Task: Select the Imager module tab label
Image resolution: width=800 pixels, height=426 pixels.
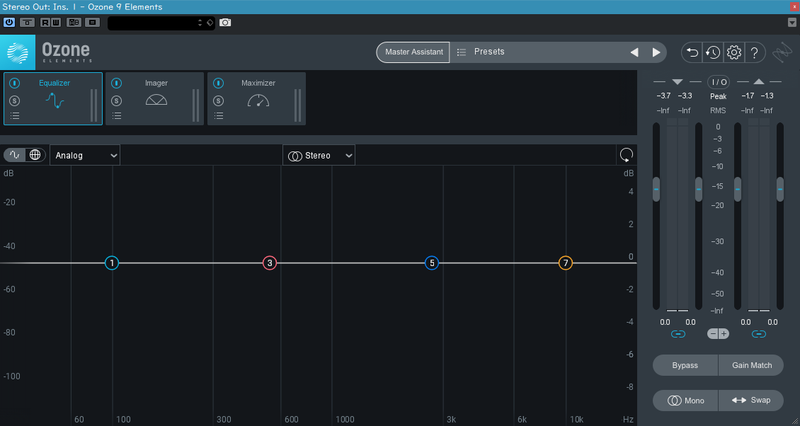Action: 156,83
